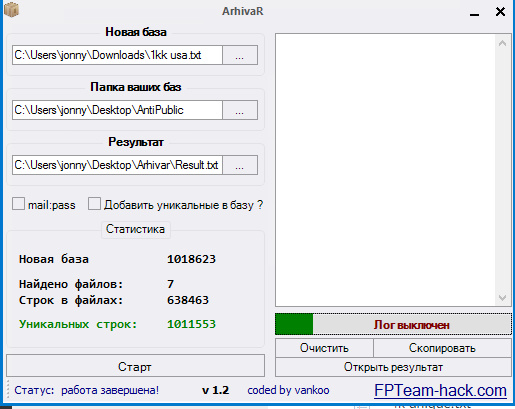The width and height of the screenshot is (515, 409).
Task: Click Скопировать to copy log
Action: pyautogui.click(x=442, y=348)
